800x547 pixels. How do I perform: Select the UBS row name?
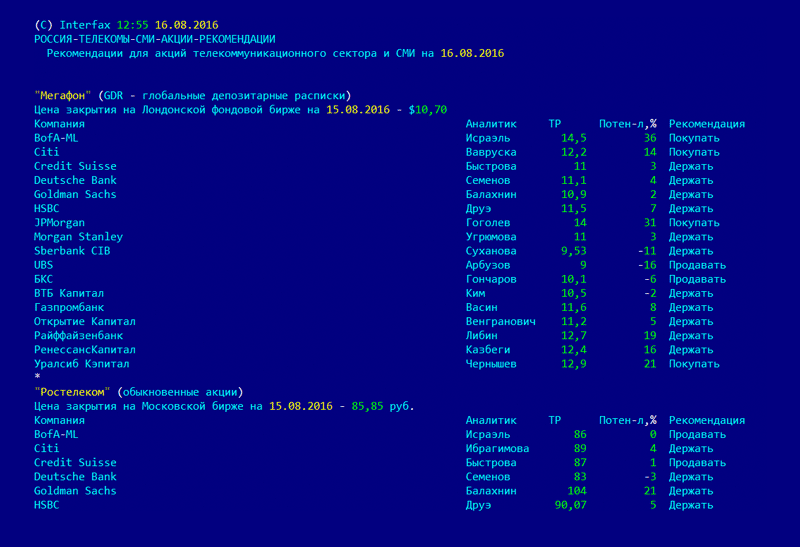(x=43, y=265)
